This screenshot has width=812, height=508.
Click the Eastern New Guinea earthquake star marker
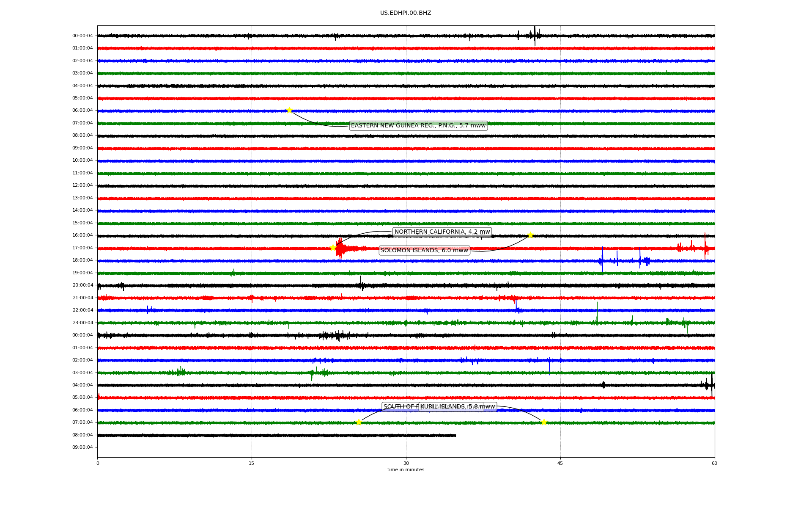[x=289, y=110]
